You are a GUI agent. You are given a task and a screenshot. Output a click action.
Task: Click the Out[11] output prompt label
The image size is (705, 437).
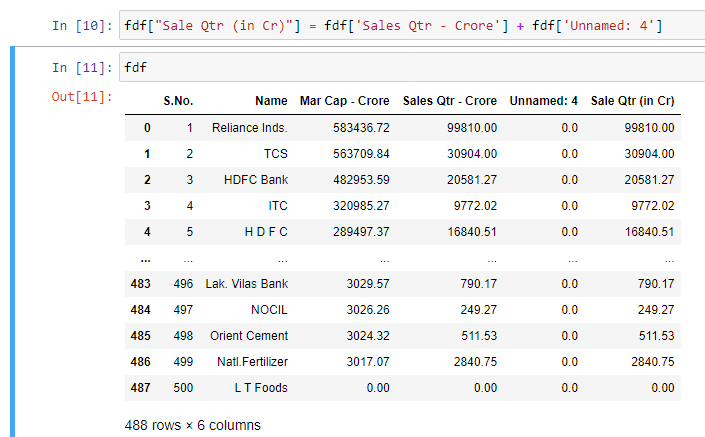click(x=82, y=97)
